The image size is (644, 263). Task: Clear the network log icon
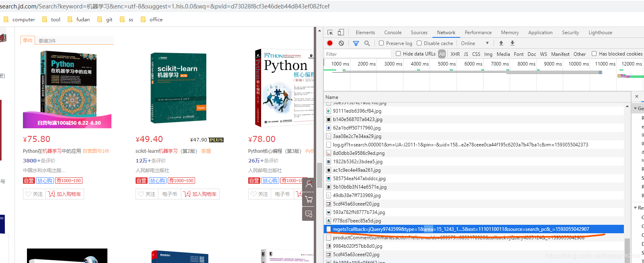pos(341,43)
